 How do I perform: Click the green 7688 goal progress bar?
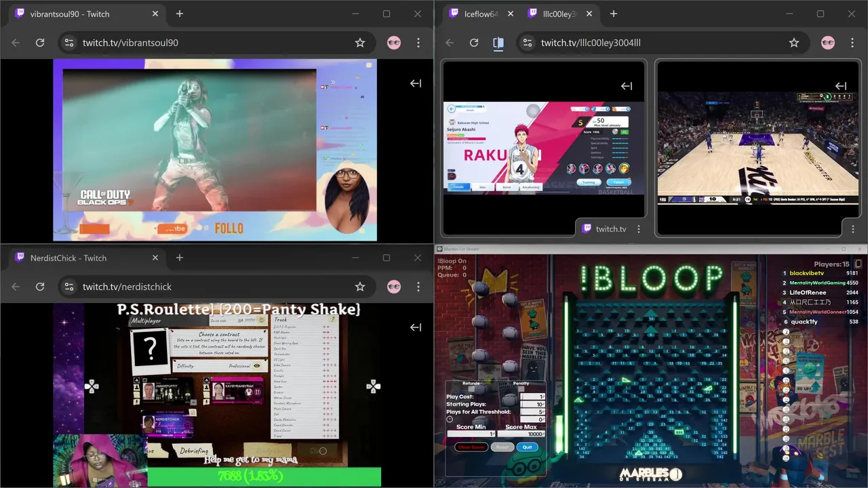point(264,476)
